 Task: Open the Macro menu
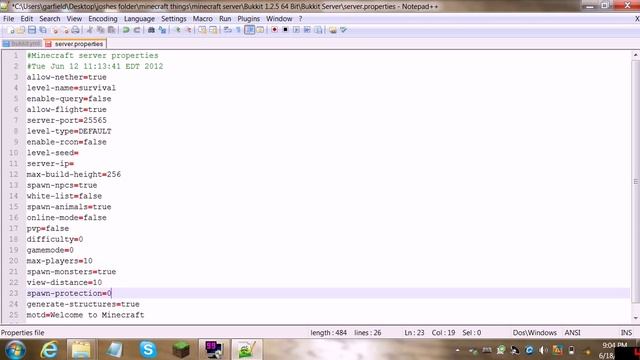click(x=202, y=19)
